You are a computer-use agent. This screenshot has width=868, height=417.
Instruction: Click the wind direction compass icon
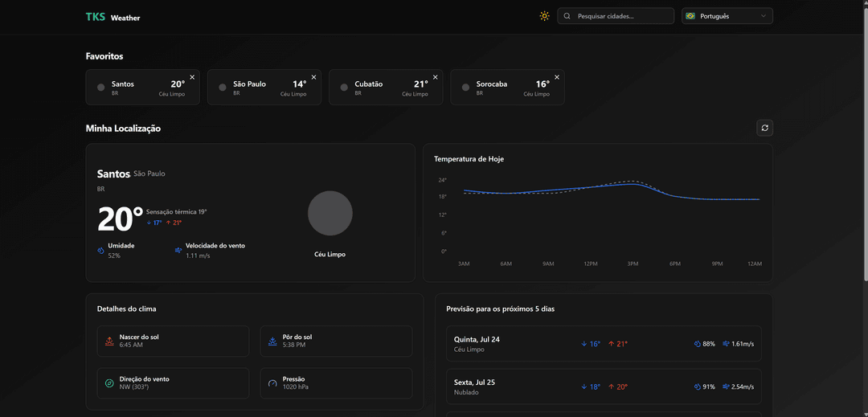point(109,383)
